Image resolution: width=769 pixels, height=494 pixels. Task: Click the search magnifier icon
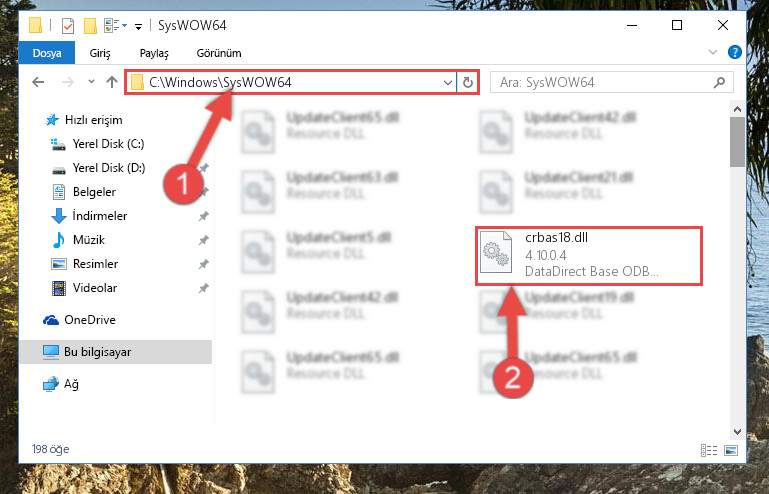pos(719,82)
